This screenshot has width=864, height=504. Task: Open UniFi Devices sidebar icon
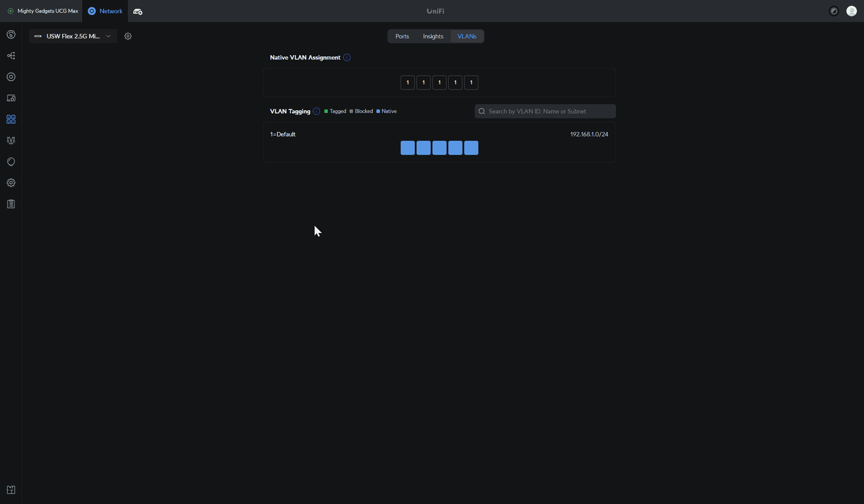(11, 77)
